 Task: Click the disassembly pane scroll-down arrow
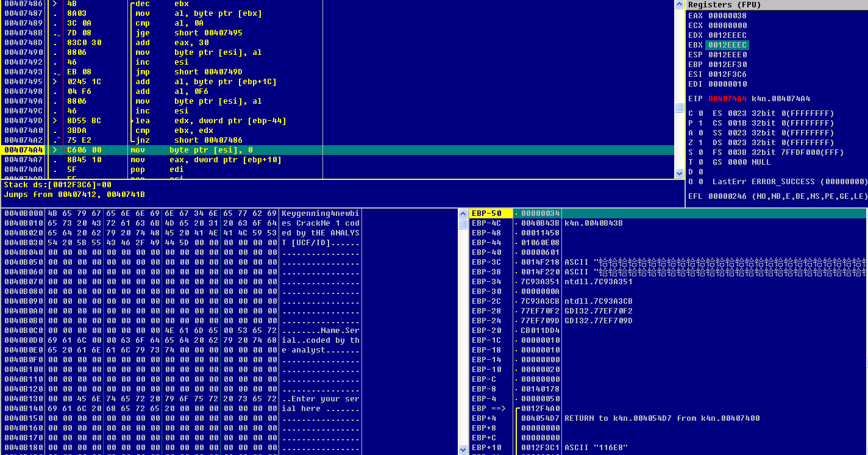click(x=680, y=174)
